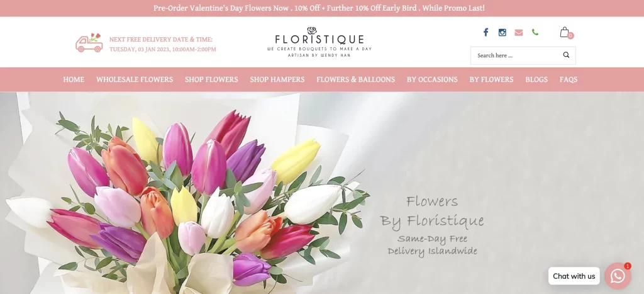Open the WhatsApp chat bubble icon
This screenshot has height=294, width=644.
click(x=618, y=276)
